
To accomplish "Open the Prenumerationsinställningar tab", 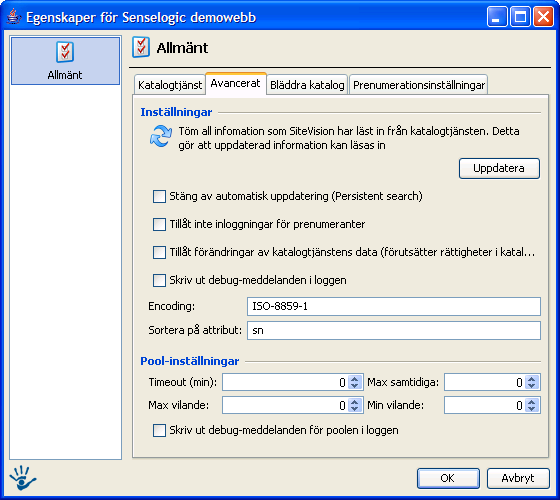I will pos(419,85).
